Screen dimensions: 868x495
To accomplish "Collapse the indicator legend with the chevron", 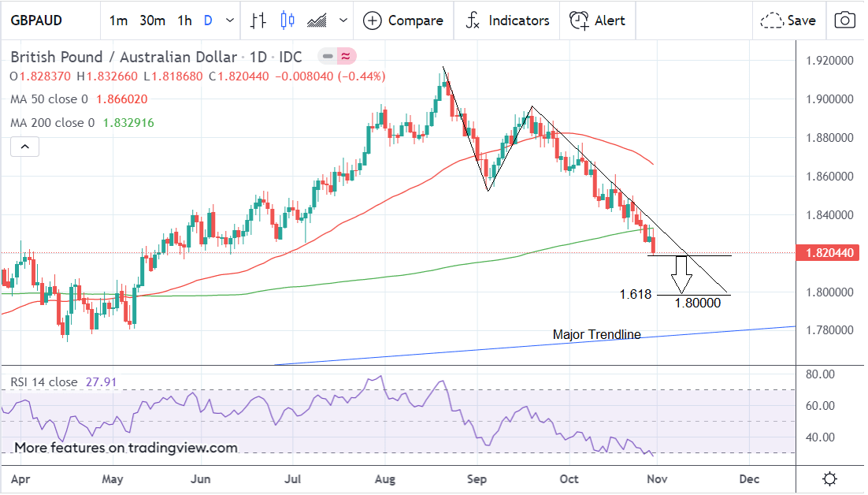I will (x=24, y=147).
